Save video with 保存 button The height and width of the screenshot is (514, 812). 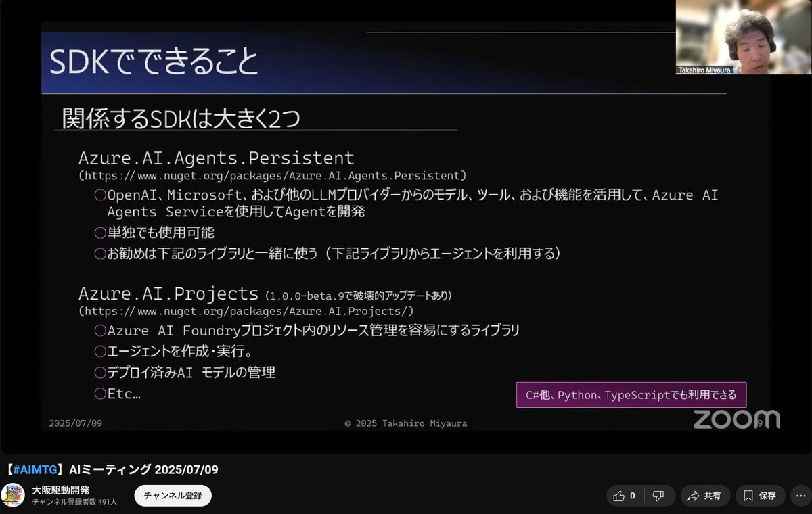point(761,496)
